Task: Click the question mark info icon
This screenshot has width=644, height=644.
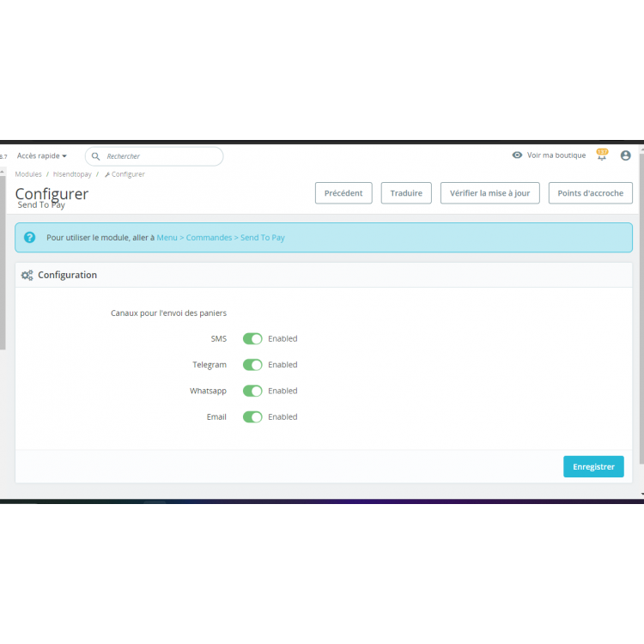Action: (30, 237)
